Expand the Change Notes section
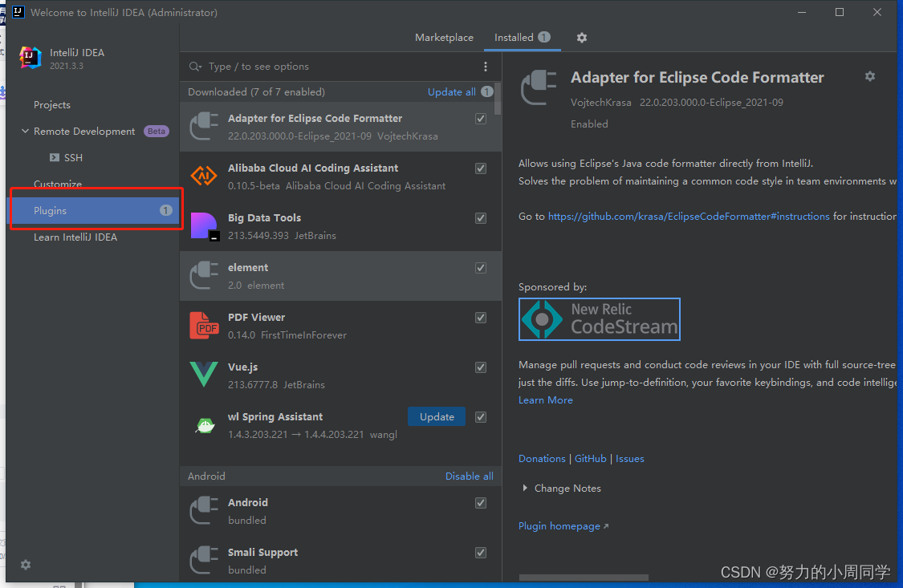The image size is (903, 588). pos(525,488)
